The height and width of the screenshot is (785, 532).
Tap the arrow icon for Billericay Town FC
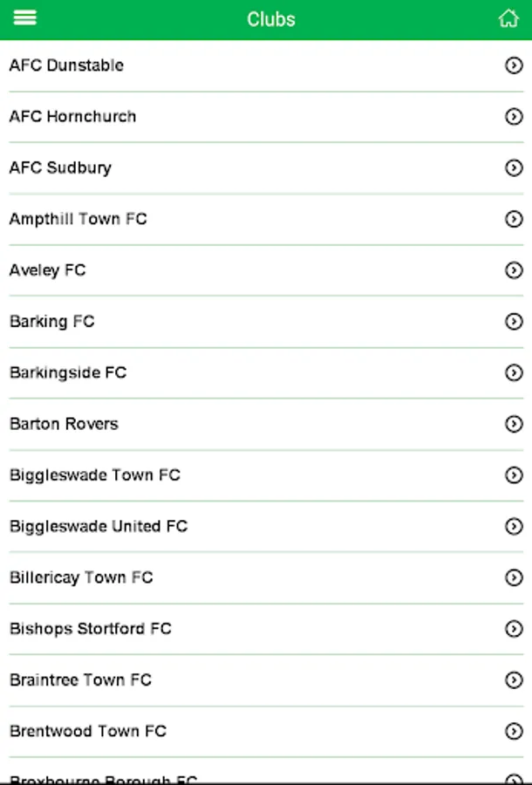tap(514, 577)
